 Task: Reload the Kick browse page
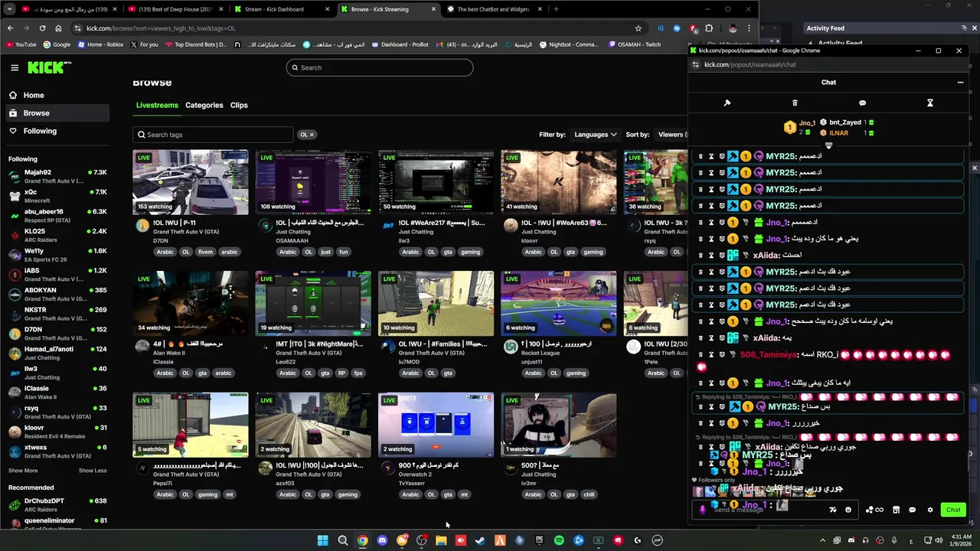42,28
